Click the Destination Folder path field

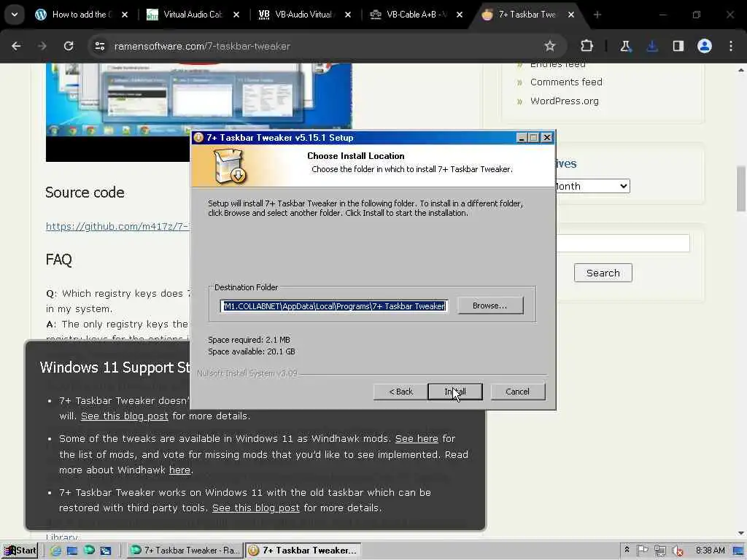click(333, 306)
